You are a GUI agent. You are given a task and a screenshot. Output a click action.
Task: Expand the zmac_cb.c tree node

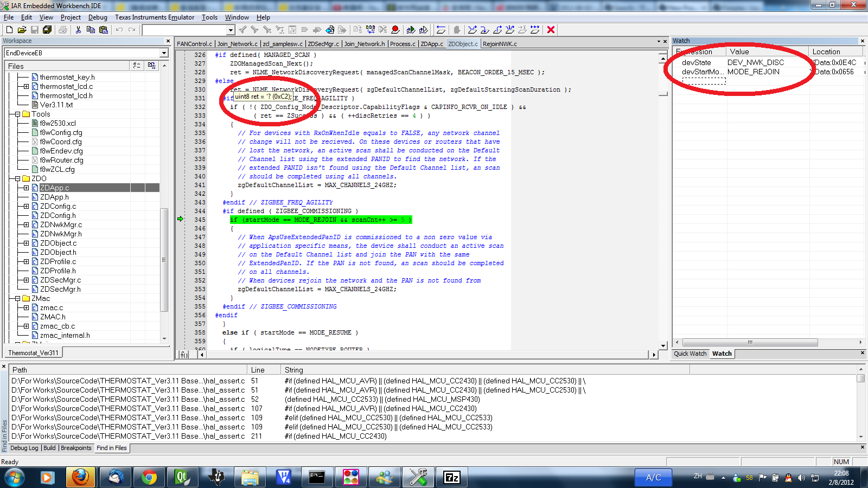[x=26, y=326]
